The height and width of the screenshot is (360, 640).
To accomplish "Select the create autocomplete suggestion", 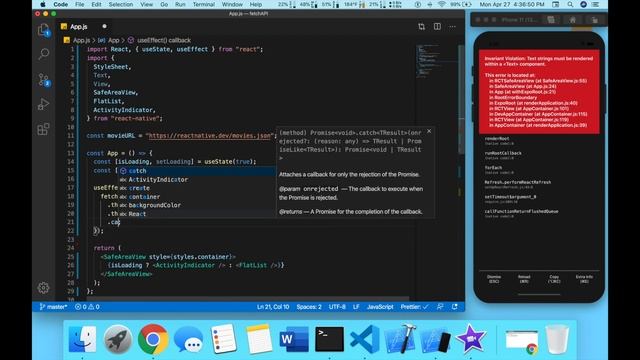I will point(197,188).
